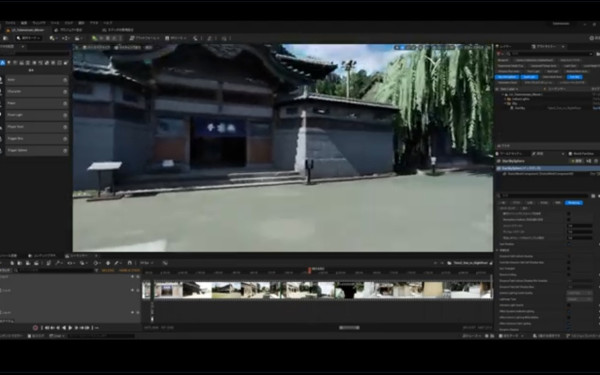Select the Actor entry in Place Actors
Screen dimensions: 600x375
point(37,80)
